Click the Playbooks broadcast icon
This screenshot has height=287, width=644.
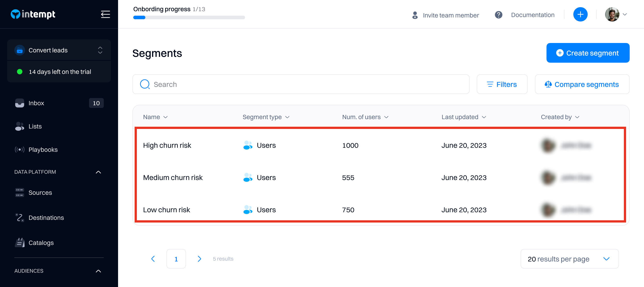coord(19,150)
